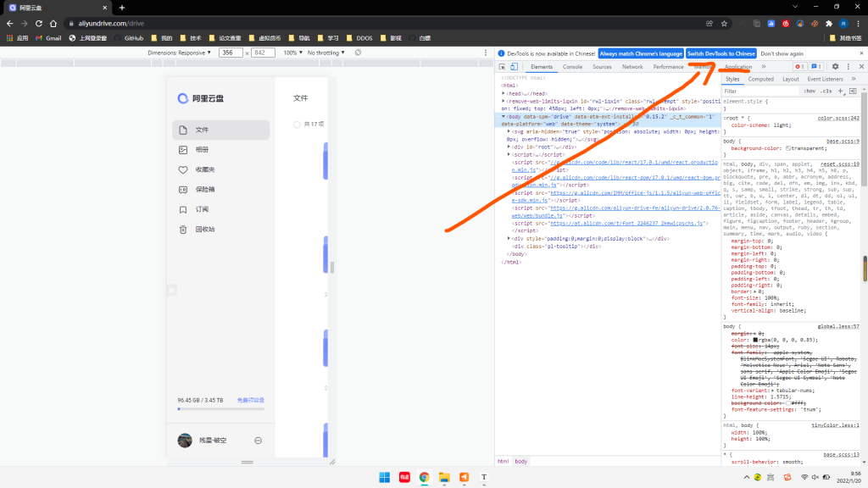Toggle the device toolbar icon
This screenshot has height=488, width=868.
tap(515, 66)
